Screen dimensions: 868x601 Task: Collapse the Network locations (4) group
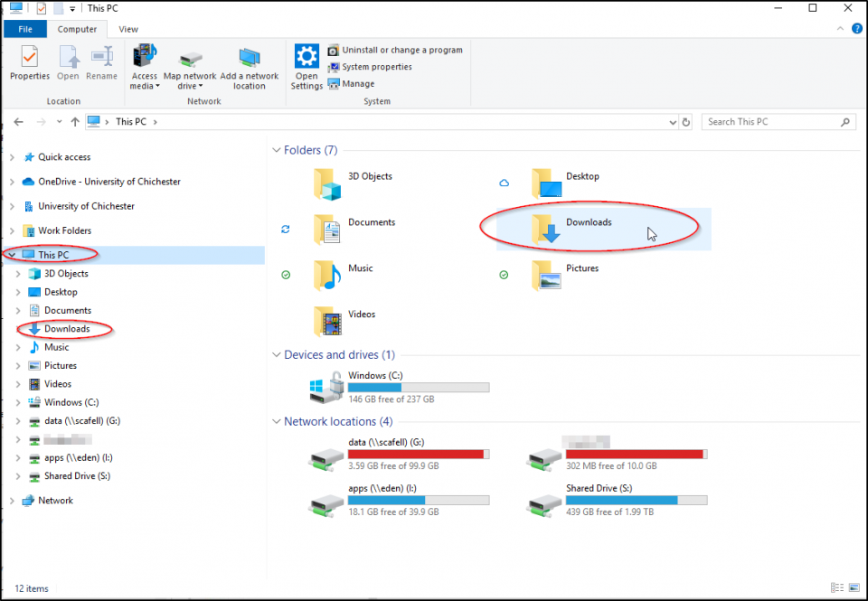click(x=277, y=422)
